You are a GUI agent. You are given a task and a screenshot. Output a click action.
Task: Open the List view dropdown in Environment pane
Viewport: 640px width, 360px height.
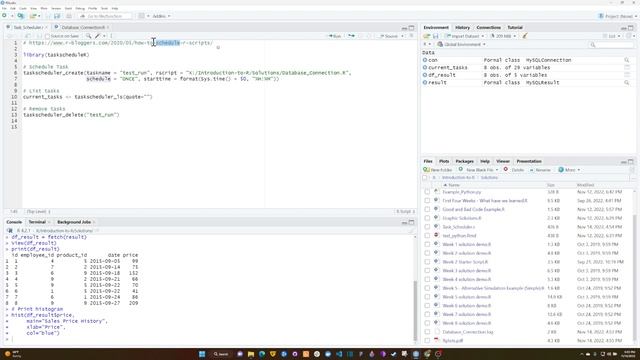(611, 36)
